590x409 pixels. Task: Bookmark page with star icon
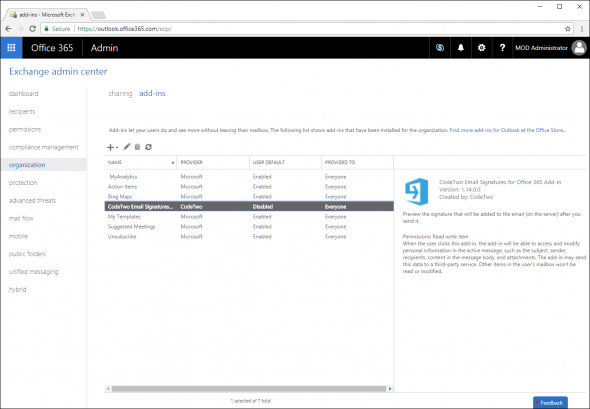[568, 29]
